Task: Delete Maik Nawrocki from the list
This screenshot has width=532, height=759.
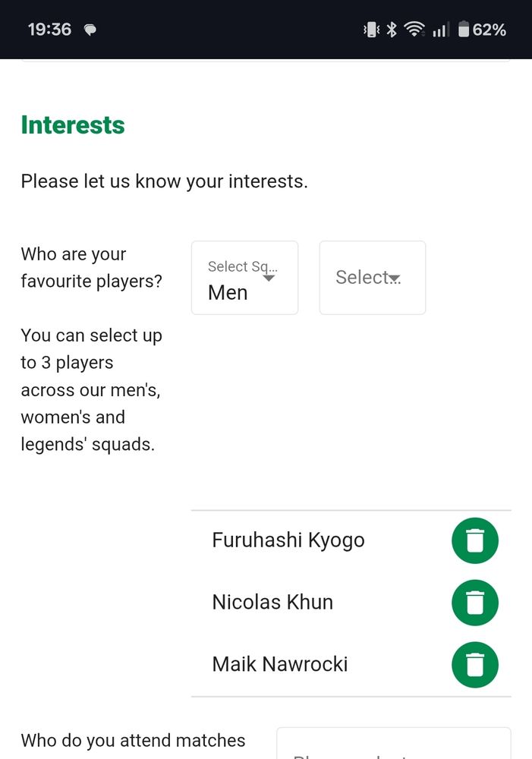Action: 474,665
